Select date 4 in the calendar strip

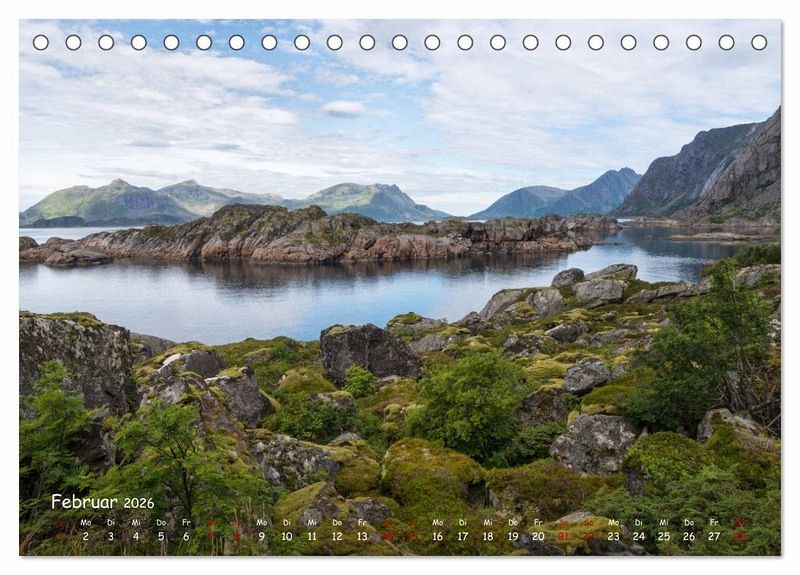(136, 536)
